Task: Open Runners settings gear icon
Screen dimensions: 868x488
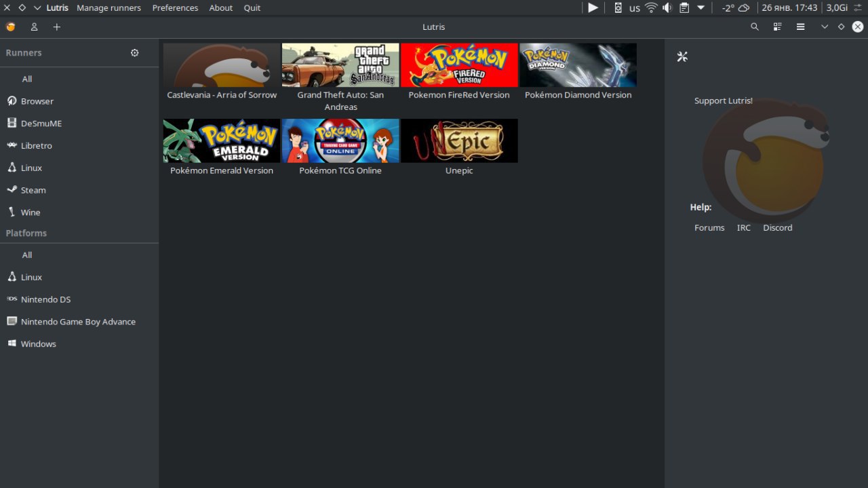Action: pos(135,53)
